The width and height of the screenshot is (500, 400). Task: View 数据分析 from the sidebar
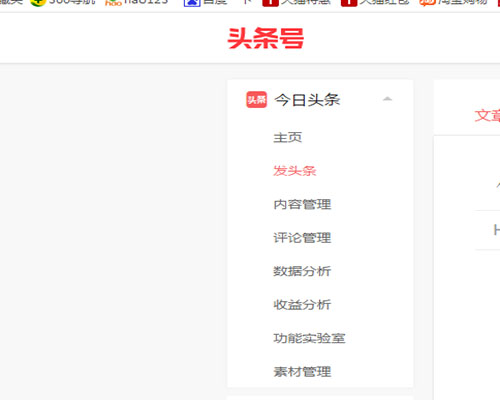click(302, 271)
